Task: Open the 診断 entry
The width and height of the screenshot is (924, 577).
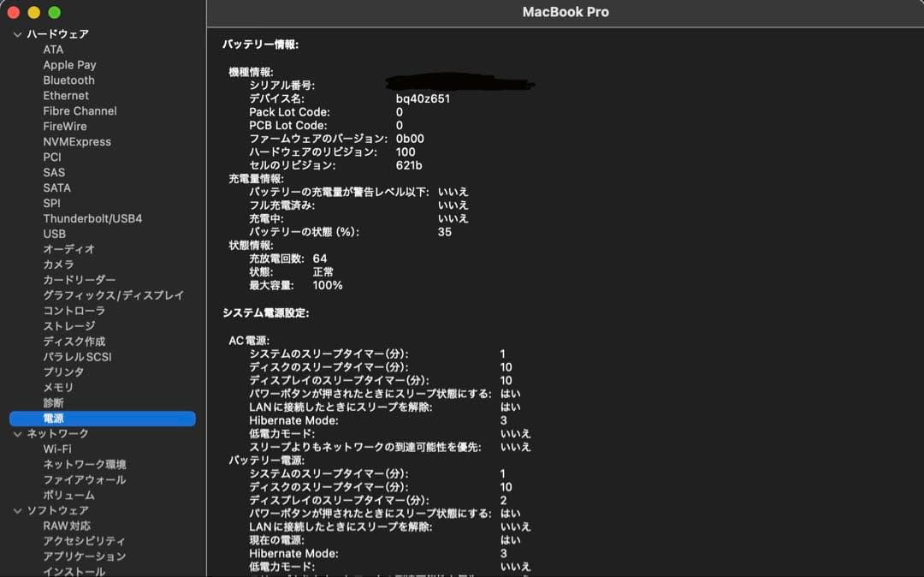Action: coord(53,403)
